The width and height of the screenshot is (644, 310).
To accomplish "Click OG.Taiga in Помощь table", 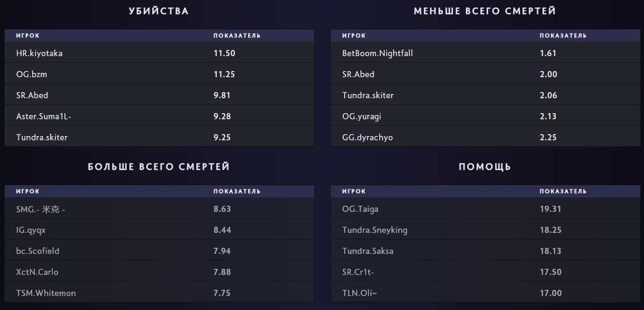I will [x=360, y=209].
